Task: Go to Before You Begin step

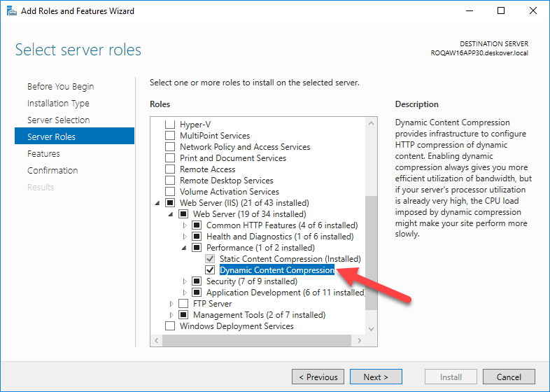Action: click(x=60, y=87)
